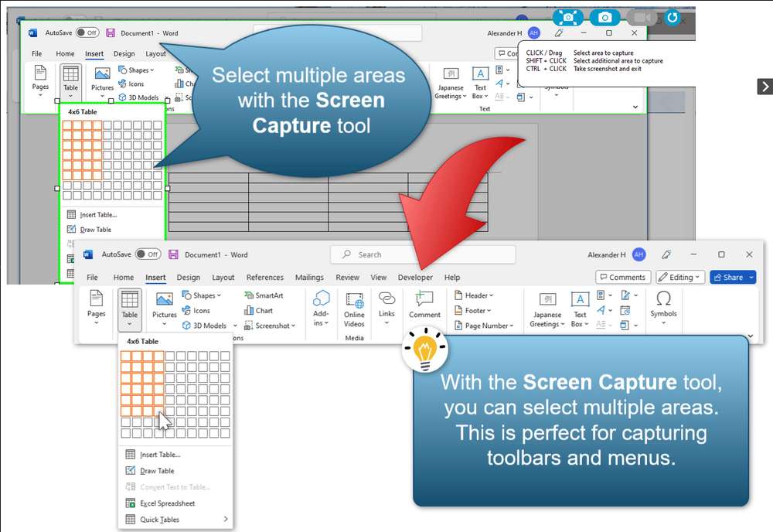Viewport: 773px width, 532px height.
Task: Select the Design tab in background Word window
Action: [124, 53]
